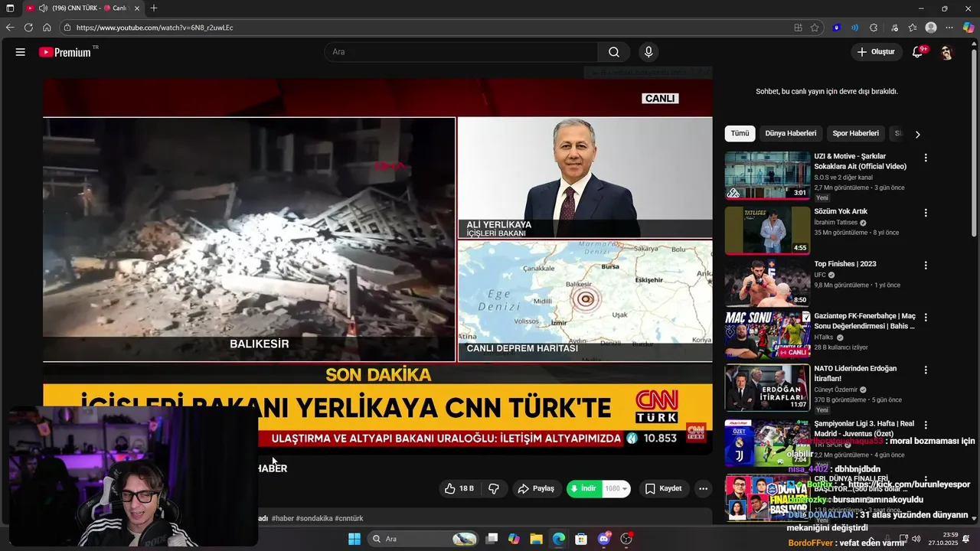Click the Oluştur create button

coord(876,52)
